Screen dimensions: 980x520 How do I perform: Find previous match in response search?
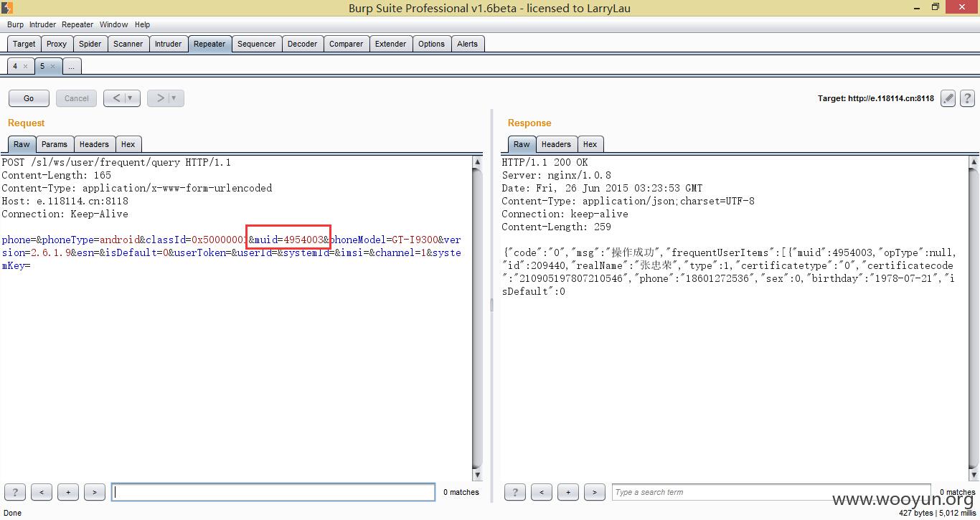pyautogui.click(x=542, y=492)
